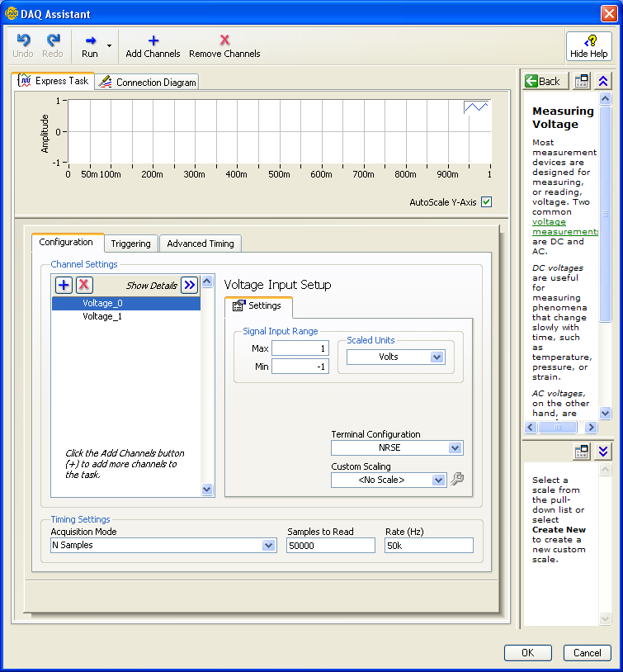Collapse lower help pane with down chevrons

click(603, 452)
